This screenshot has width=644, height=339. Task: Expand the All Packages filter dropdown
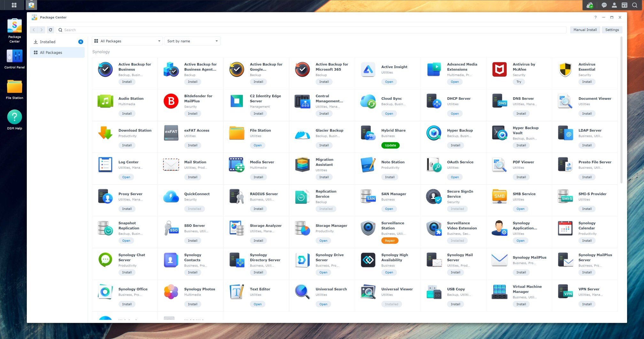pyautogui.click(x=127, y=41)
